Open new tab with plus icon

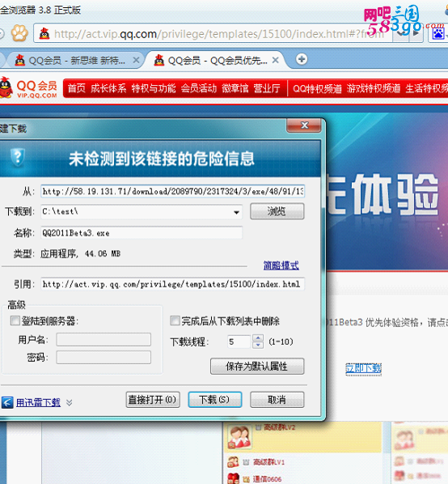[x=302, y=59]
